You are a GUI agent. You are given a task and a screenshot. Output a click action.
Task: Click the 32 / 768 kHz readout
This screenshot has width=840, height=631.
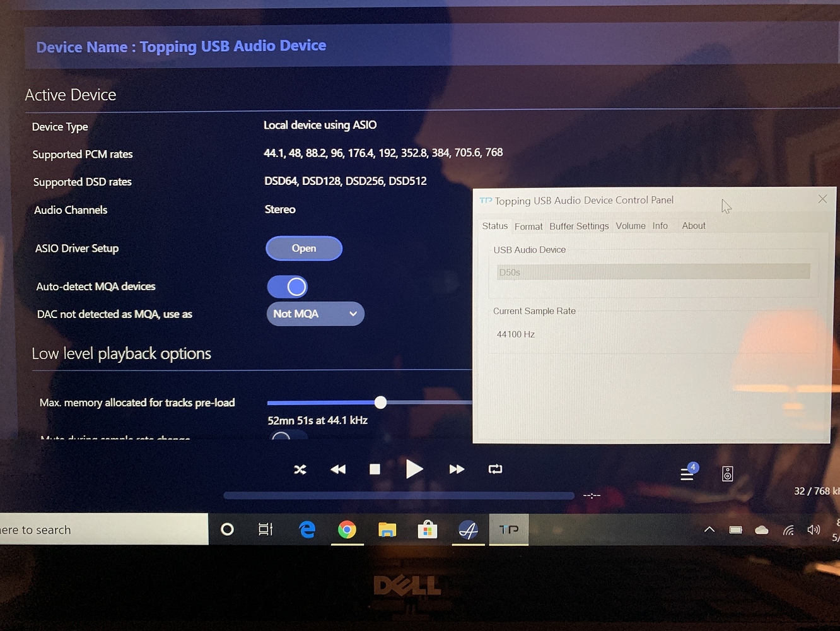click(817, 491)
